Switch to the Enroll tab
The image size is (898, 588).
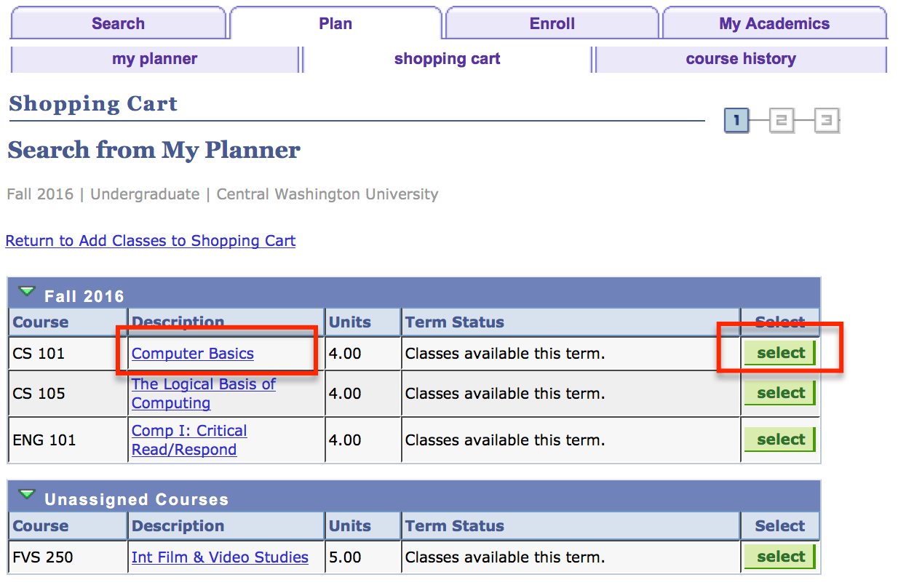(552, 23)
